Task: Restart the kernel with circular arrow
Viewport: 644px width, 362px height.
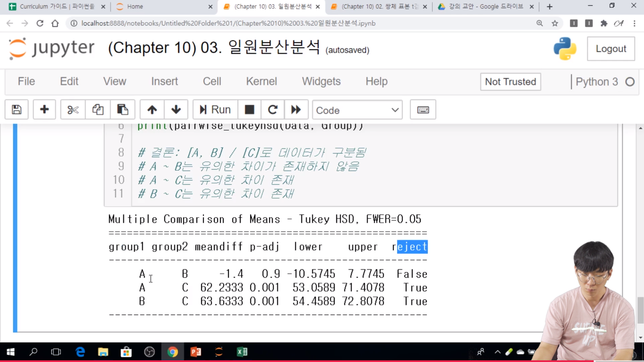Action: tap(273, 110)
